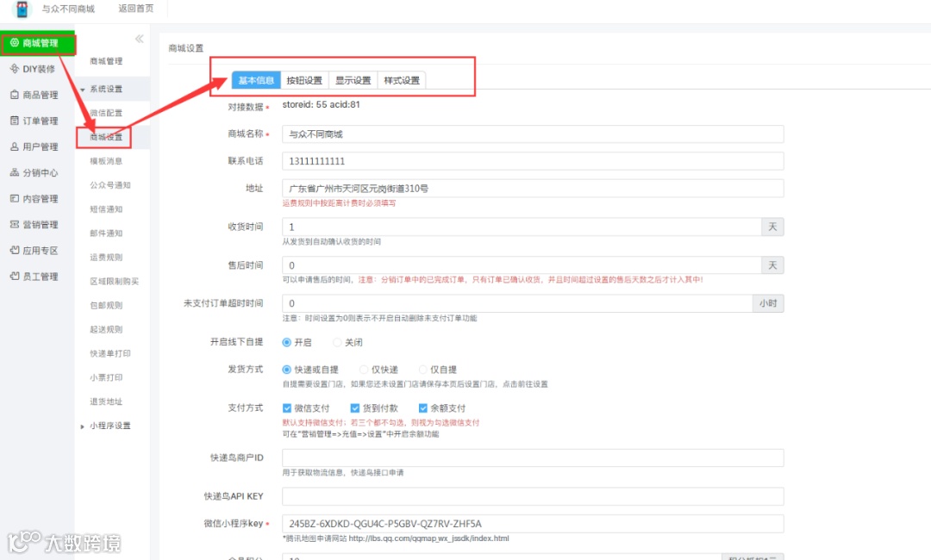Open 商城管理 main menu item

[37, 43]
